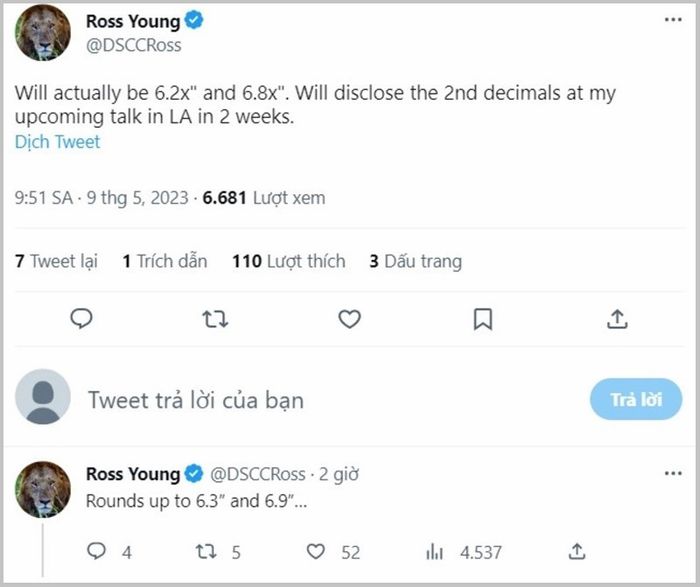
Task: Bookmark the main tweet
Action: pyautogui.click(x=482, y=319)
